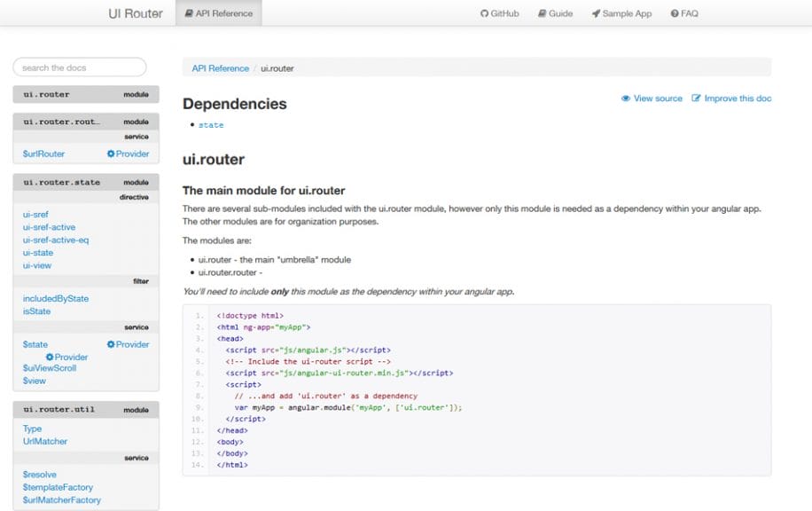Image resolution: width=812 pixels, height=511 pixels.
Task: Open the ui.router module header
Action: (46, 94)
